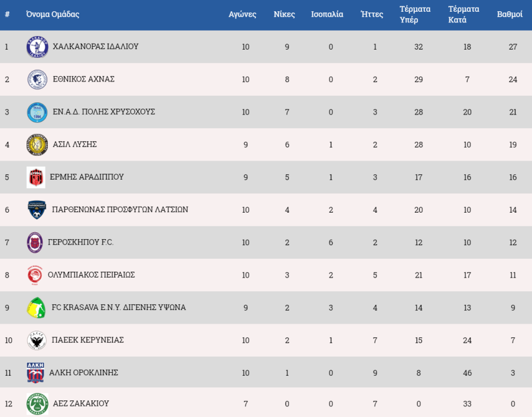Open team name ΧΑΛΚΑΝΟΡΑΣ ΙΔΑΛΙΟΥ
Viewport: 532px width, 417px height.
(96, 47)
